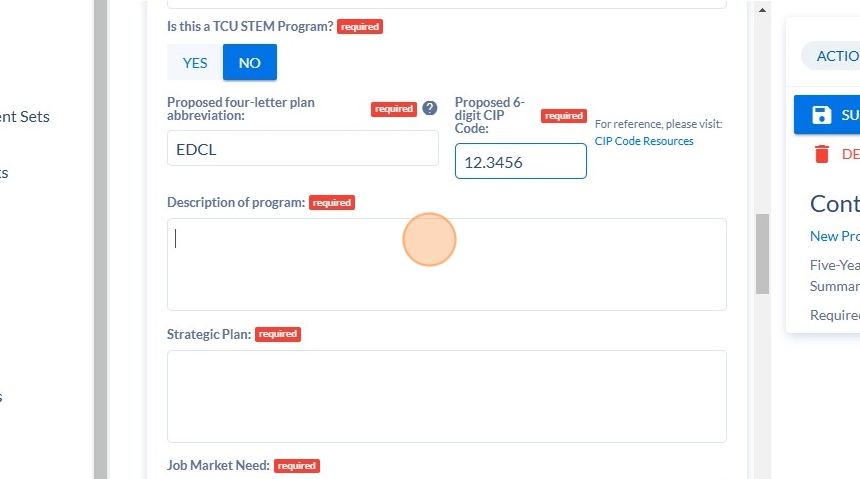Open the 'ent Sets' item in left sidebar
This screenshot has height=479, width=860.
(25, 117)
